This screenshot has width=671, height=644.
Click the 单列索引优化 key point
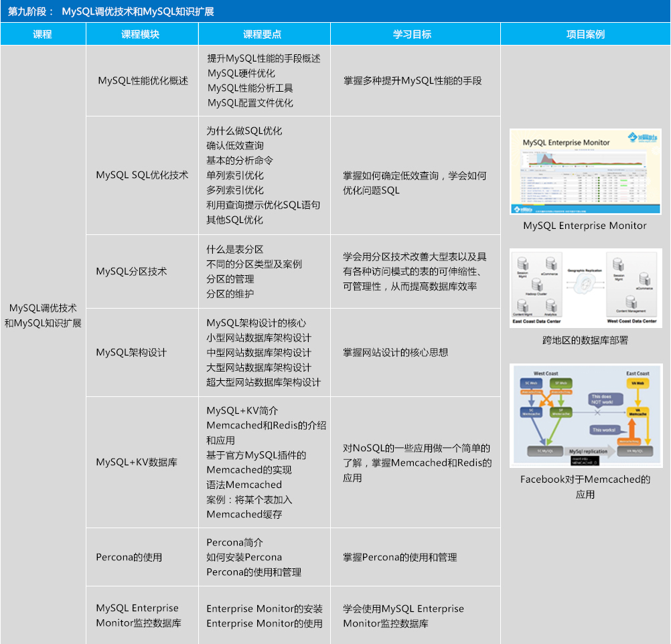pyautogui.click(x=235, y=175)
